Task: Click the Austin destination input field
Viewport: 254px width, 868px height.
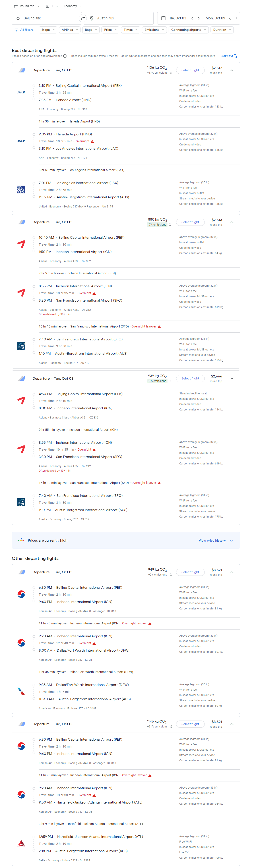Action: pyautogui.click(x=119, y=18)
